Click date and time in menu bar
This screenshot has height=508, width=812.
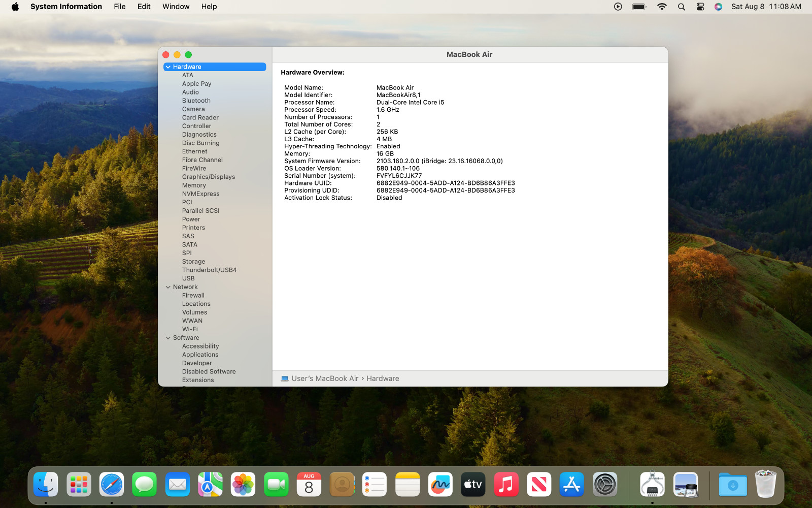(x=766, y=7)
